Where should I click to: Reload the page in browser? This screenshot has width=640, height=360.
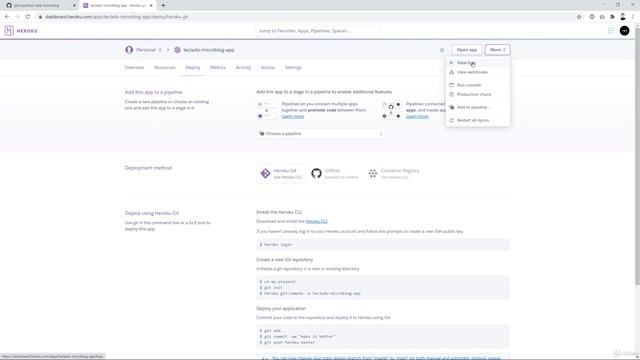tap(28, 17)
